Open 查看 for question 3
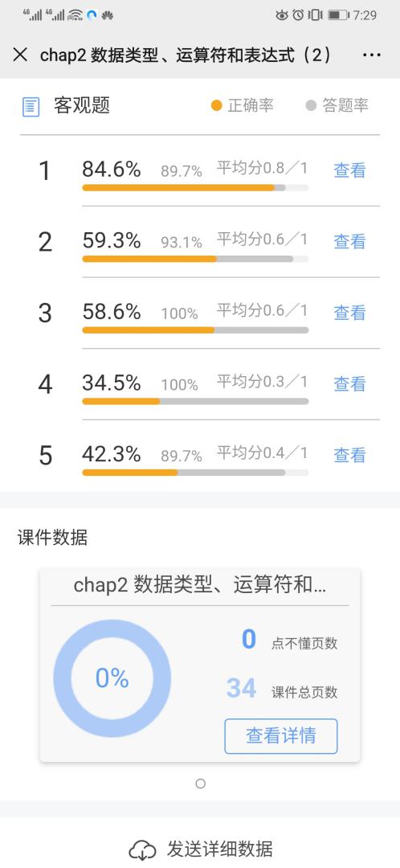Viewport: 400px width, 868px height. (349, 313)
